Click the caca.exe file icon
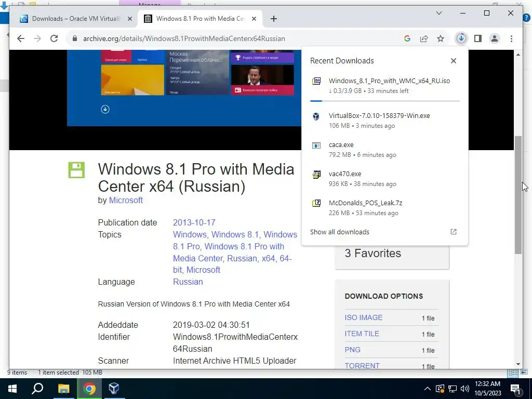Image resolution: width=532 pixels, height=399 pixels. click(316, 145)
